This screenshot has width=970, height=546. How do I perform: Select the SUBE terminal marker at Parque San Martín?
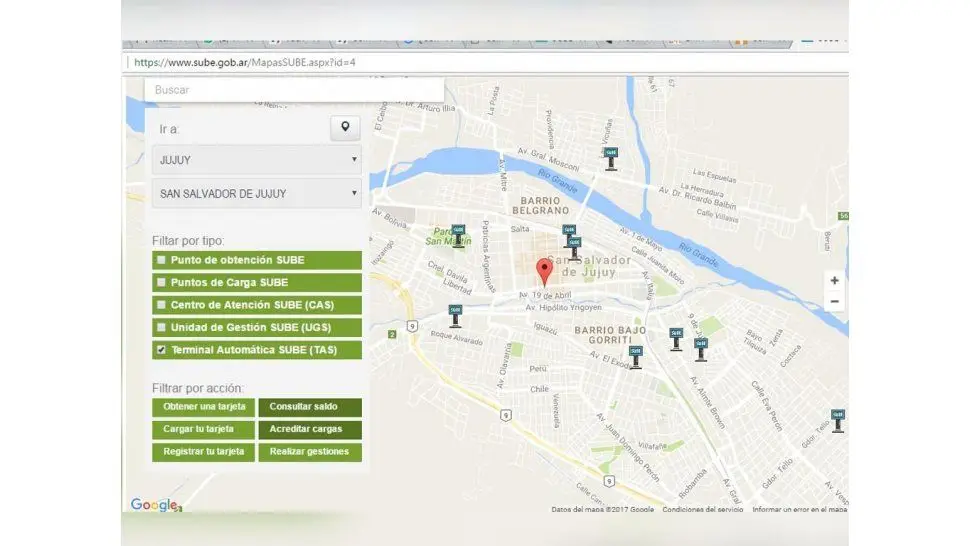[458, 236]
